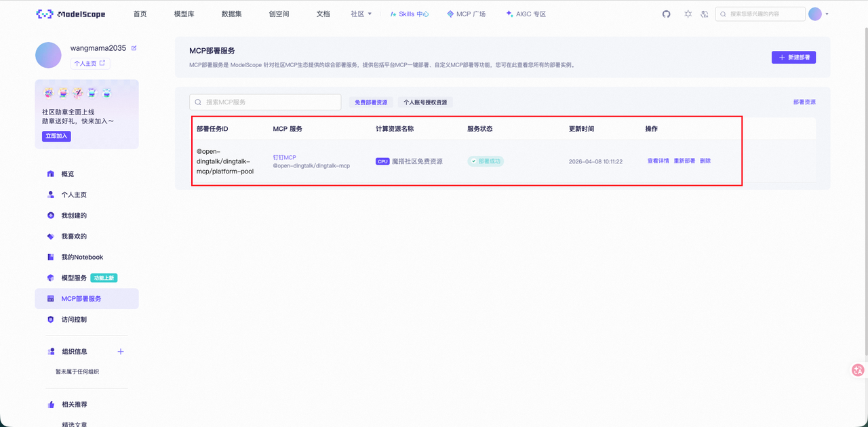Click the 我喜欢的 heart icon in the sidebar

coord(50,237)
